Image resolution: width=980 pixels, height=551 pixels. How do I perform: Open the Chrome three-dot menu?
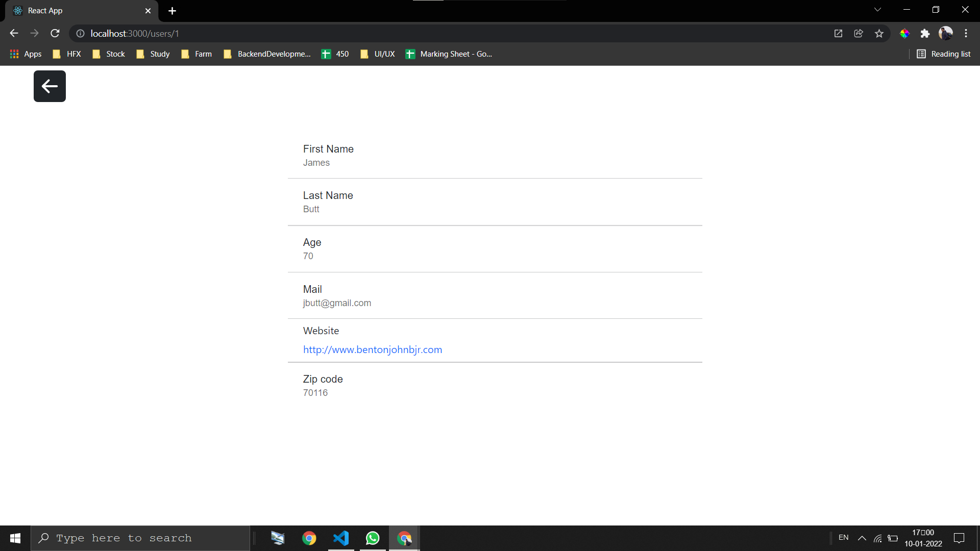(966, 33)
